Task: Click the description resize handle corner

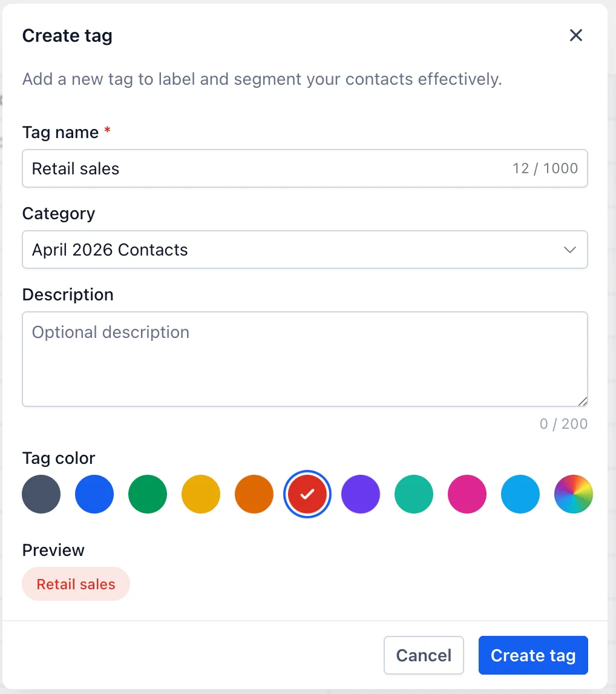Action: (x=582, y=402)
